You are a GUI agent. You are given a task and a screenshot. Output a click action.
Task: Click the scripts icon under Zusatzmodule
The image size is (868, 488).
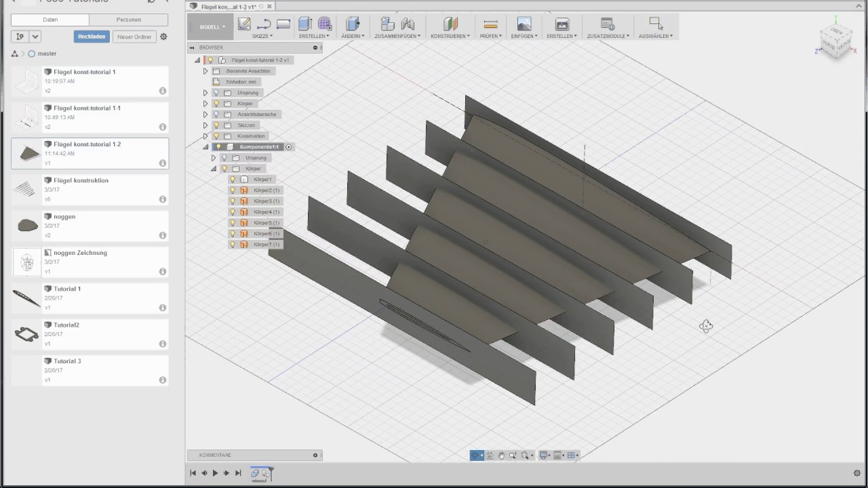point(608,24)
